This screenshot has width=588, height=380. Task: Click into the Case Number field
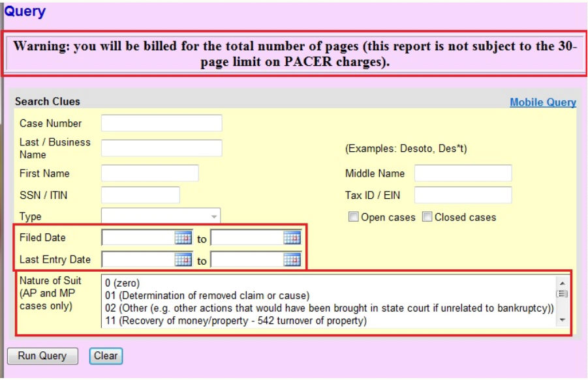(161, 123)
